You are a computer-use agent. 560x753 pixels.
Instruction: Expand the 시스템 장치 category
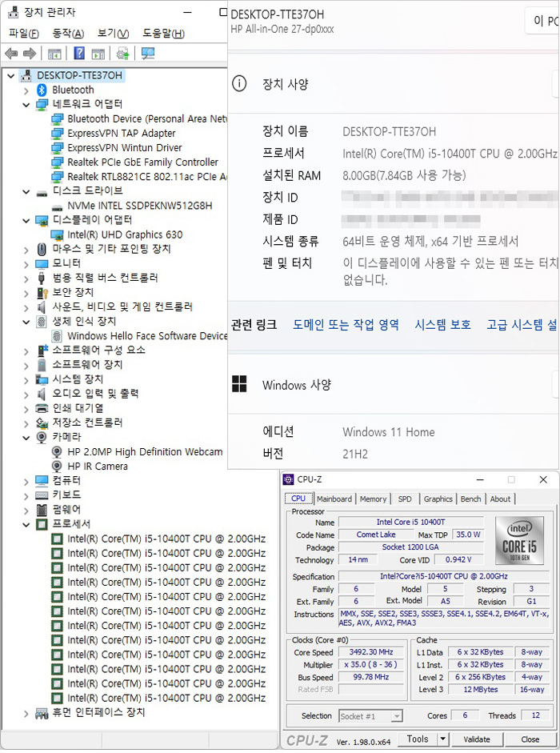tap(26, 380)
